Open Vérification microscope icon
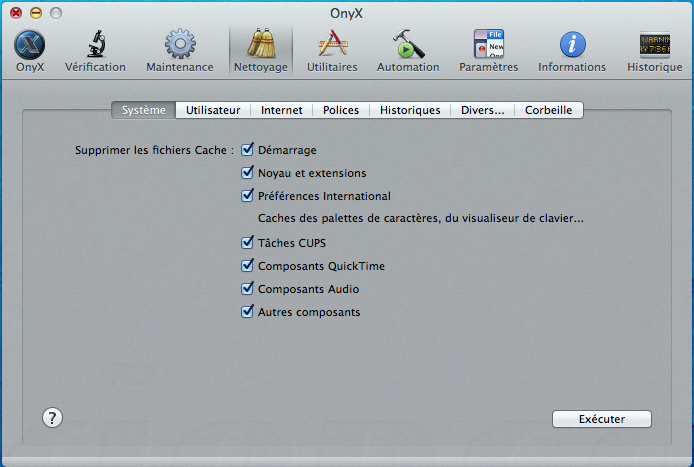694x467 pixels. [x=96, y=44]
